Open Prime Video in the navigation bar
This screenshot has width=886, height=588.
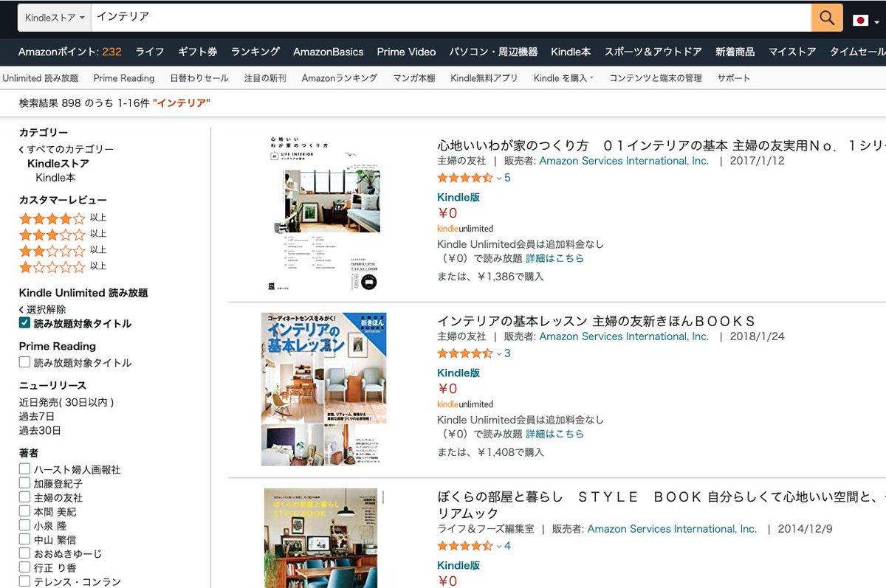406,52
